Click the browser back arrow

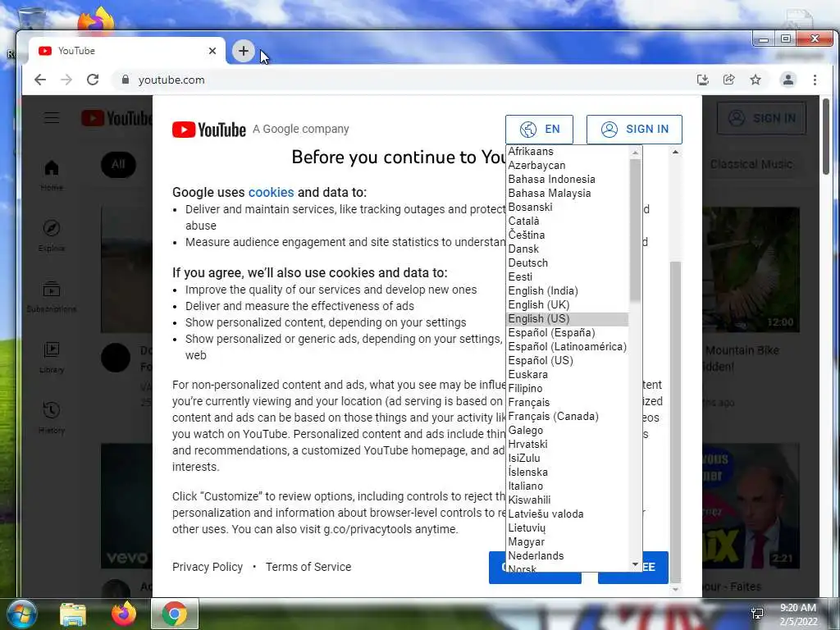click(40, 80)
